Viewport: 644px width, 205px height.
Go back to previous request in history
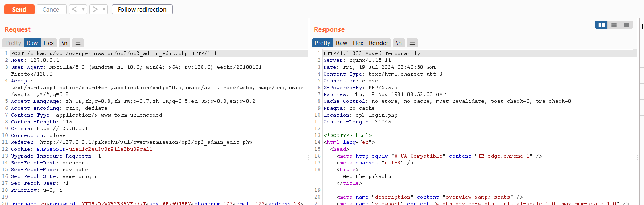click(74, 9)
